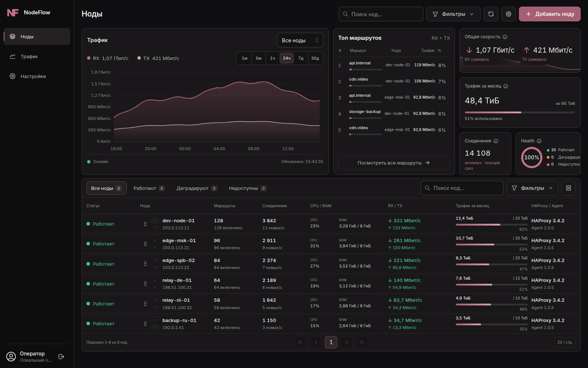Grab the drag handle for dev-node-01

(x=145, y=224)
